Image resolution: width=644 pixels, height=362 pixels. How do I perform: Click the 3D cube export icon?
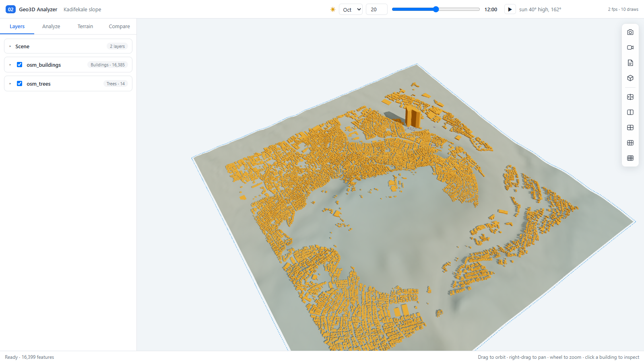click(x=630, y=78)
